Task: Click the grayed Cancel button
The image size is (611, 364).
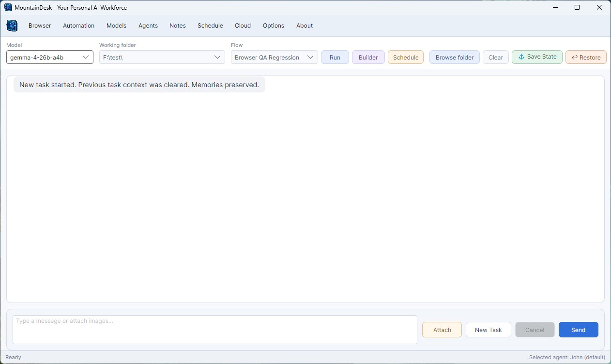Action: coord(535,330)
